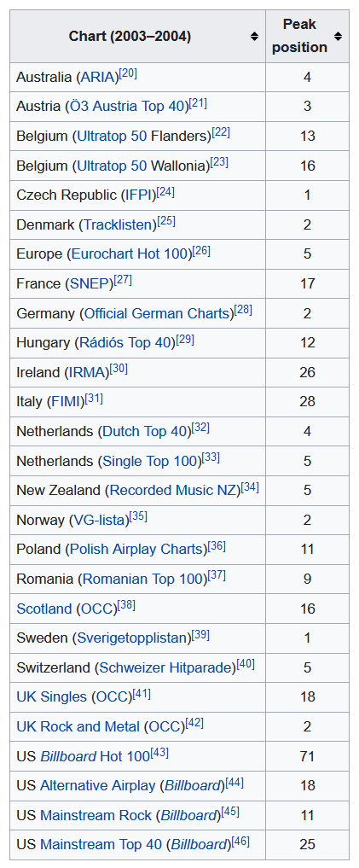Sort table by Chart column arrows
Screen dimensions: 359x868
(x=254, y=37)
